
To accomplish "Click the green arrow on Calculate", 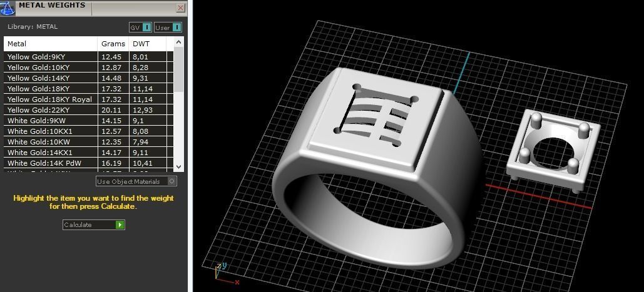I will click(x=120, y=224).
